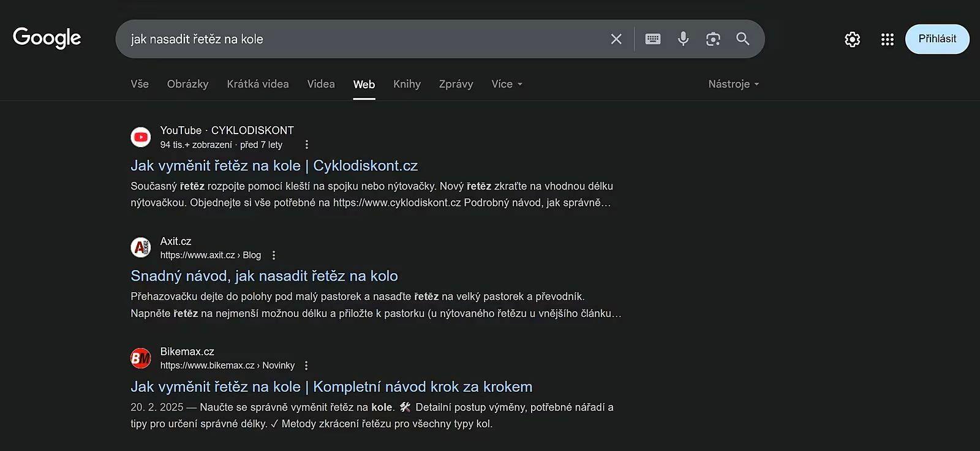Viewport: 980px width, 451px height.
Task: Click the https://www.bikemax.cz › Novinky breadcrumb
Action: pyautogui.click(x=227, y=365)
